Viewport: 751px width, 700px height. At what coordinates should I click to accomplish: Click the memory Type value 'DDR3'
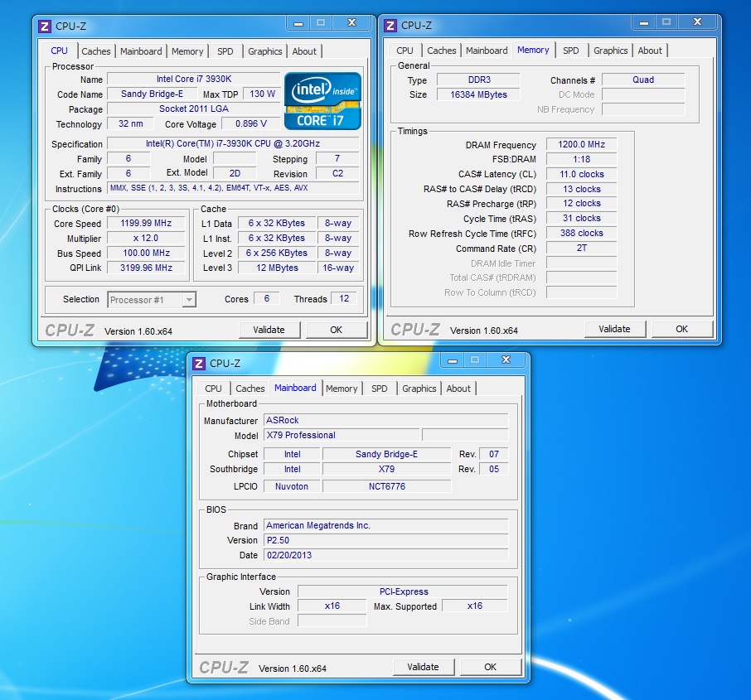click(x=479, y=80)
